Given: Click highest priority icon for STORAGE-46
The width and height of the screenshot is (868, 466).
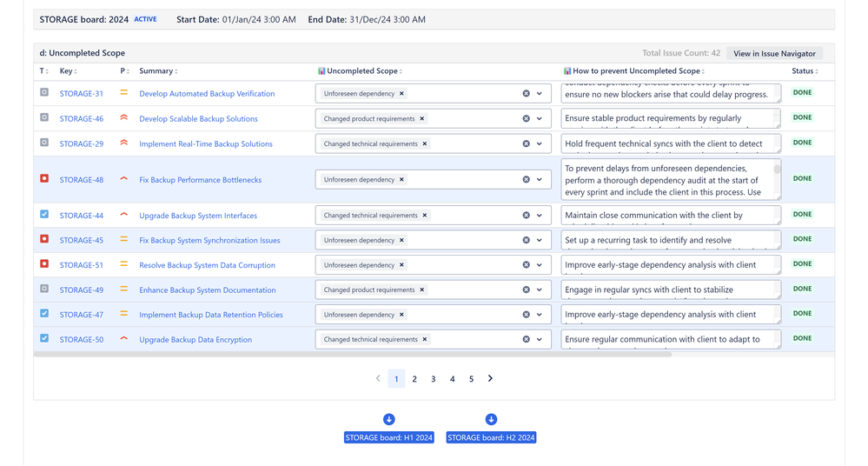Looking at the screenshot, I should 124,117.
